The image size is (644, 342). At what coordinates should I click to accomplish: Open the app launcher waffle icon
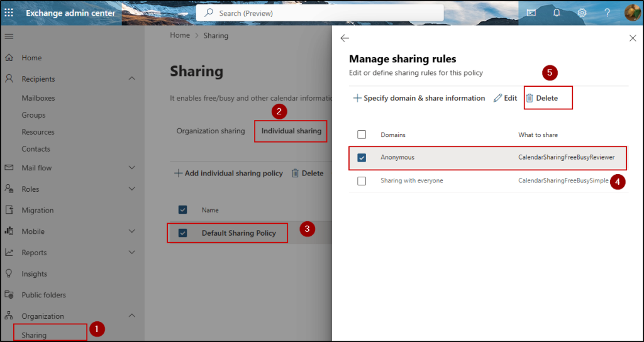9,13
